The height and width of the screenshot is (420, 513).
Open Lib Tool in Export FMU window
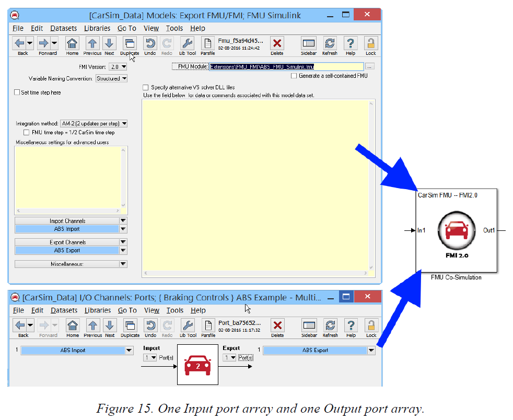click(188, 43)
